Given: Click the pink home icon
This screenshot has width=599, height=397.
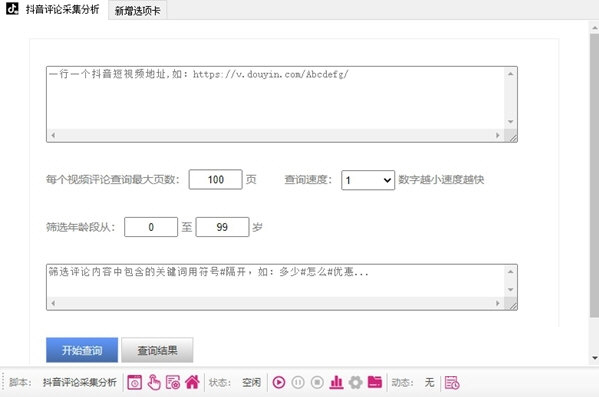Looking at the screenshot, I should pos(192,382).
